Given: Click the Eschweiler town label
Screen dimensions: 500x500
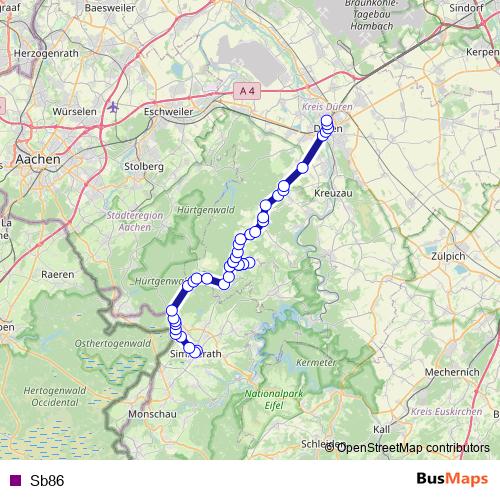Looking at the screenshot, I should click(x=168, y=112).
